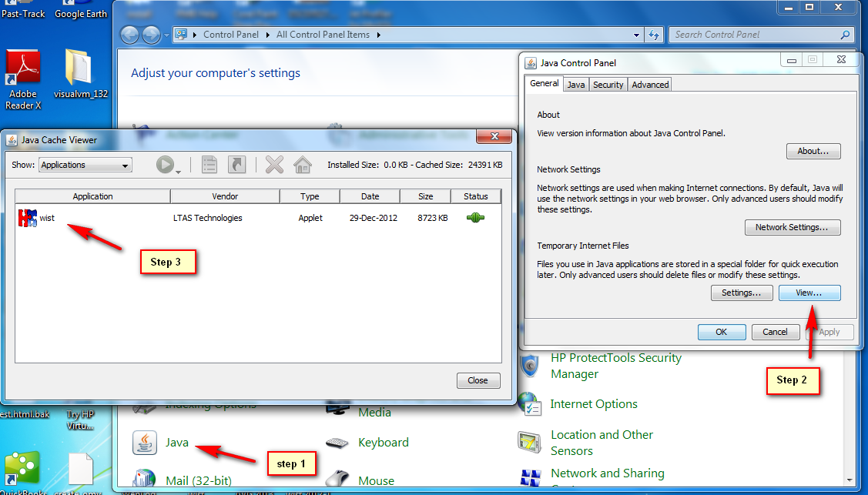The height and width of the screenshot is (495, 868).
Task: Click the Status column header
Action: 475,196
